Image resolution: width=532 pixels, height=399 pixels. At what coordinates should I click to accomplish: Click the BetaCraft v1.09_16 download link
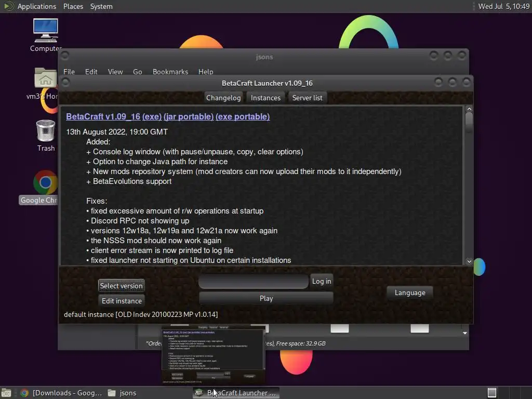click(103, 117)
